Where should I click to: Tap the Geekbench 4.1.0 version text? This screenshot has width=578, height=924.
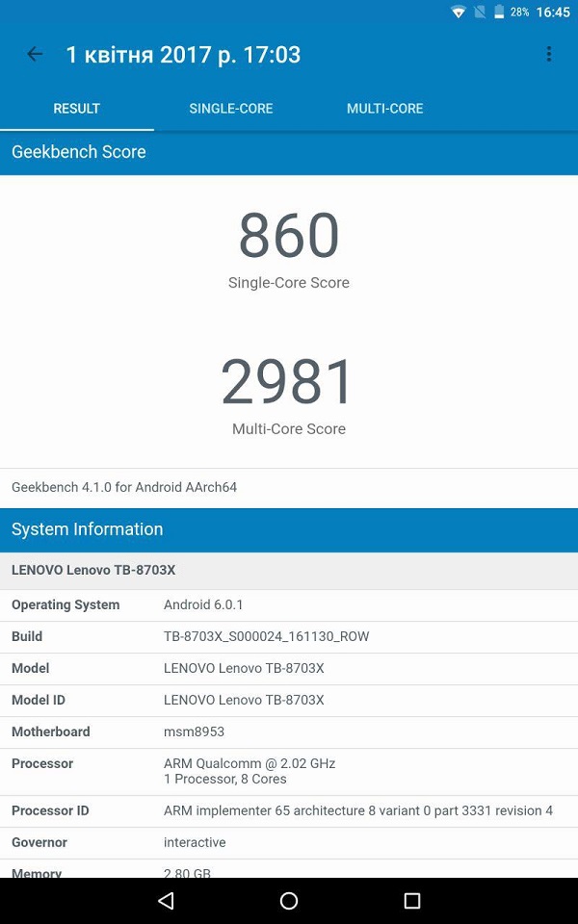click(124, 487)
